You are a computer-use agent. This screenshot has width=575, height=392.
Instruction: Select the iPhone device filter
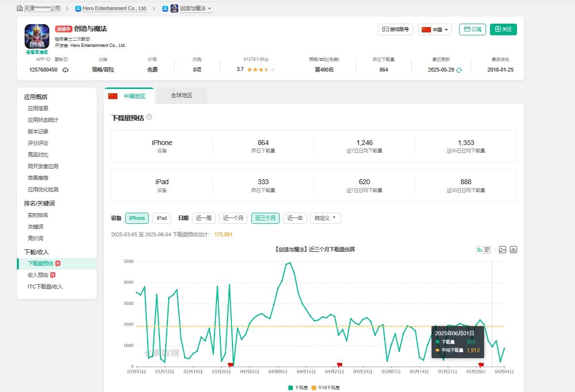(x=137, y=218)
